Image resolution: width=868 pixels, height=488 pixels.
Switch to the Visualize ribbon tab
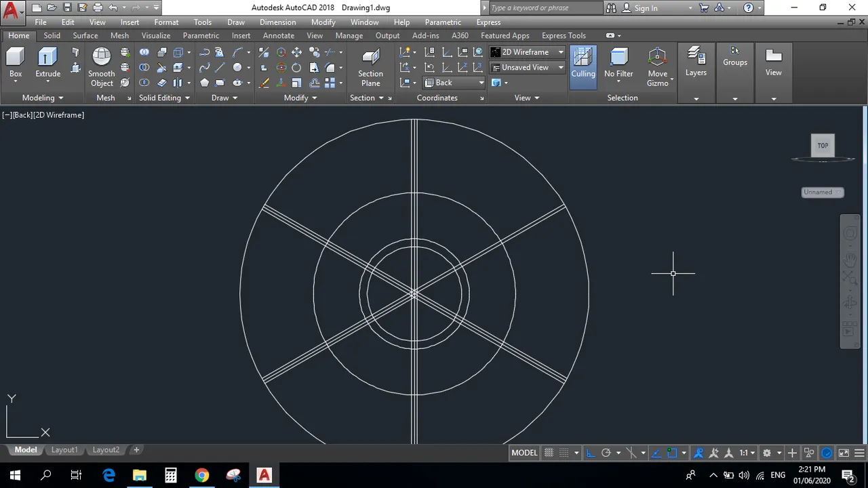[156, 35]
